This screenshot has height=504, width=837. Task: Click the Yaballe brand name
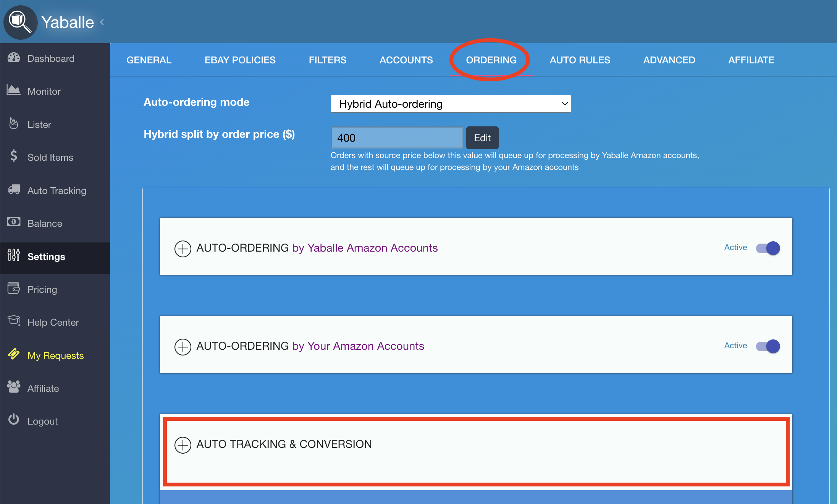tap(68, 22)
